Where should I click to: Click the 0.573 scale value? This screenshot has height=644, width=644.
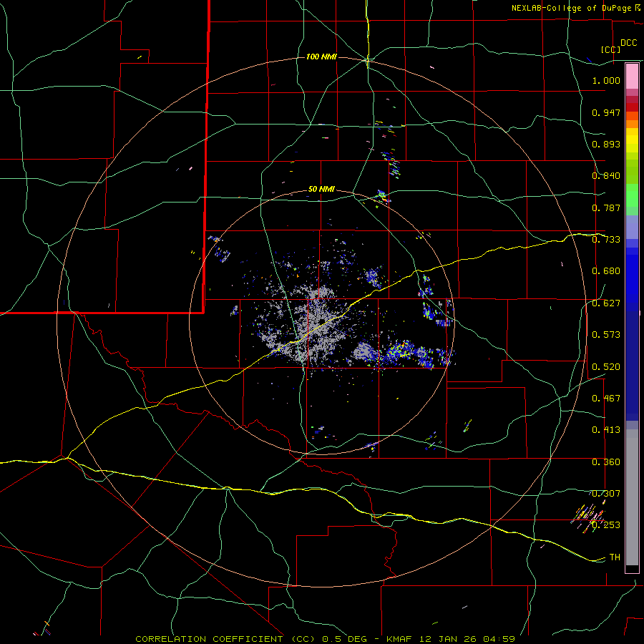click(x=606, y=335)
